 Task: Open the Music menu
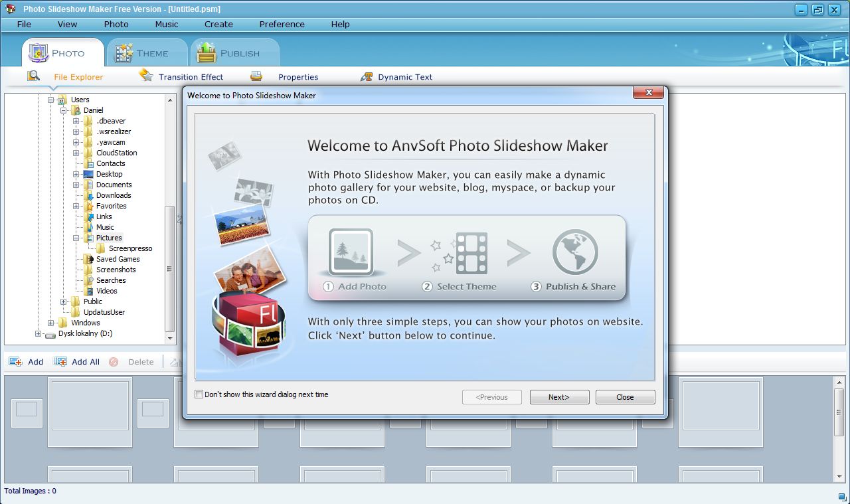(167, 24)
